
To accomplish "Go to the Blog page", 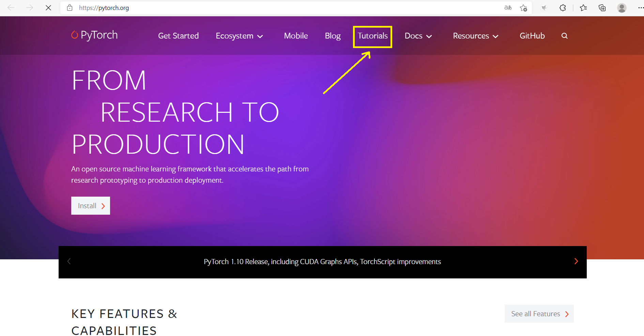I will pos(333,36).
